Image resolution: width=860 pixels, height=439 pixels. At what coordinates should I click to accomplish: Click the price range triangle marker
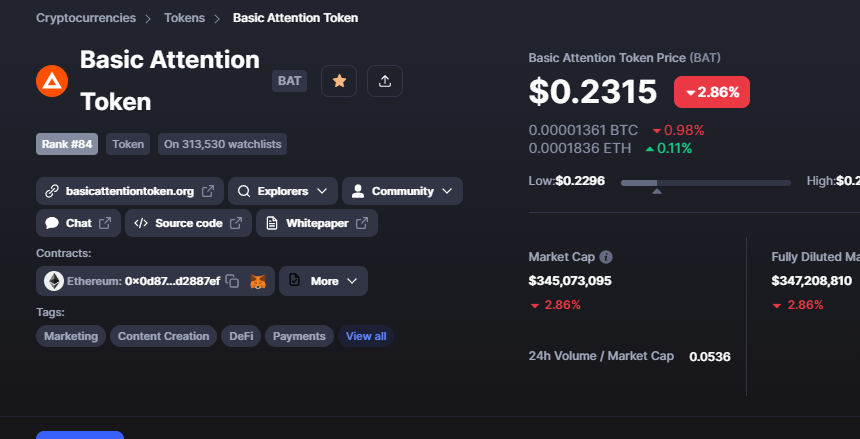click(x=657, y=191)
